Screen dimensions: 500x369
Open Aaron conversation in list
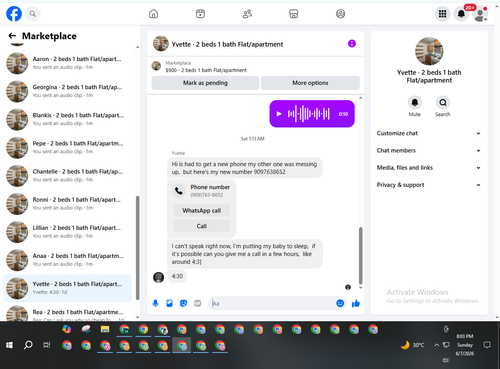(67, 63)
